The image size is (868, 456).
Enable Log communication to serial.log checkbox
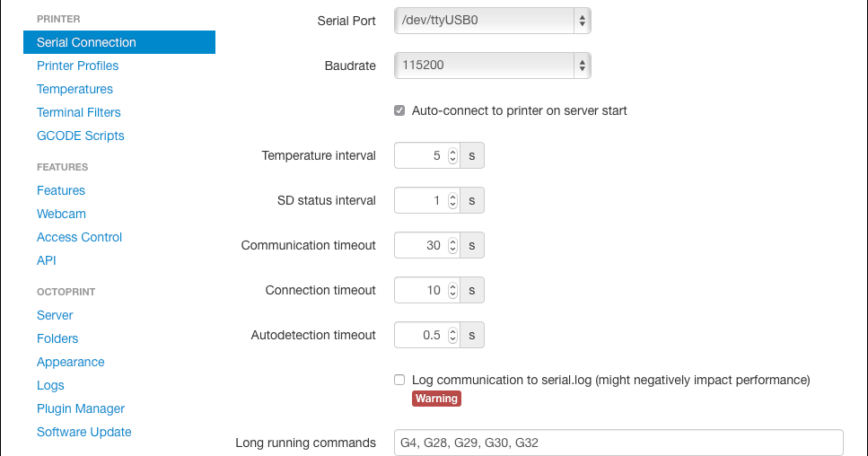point(399,380)
